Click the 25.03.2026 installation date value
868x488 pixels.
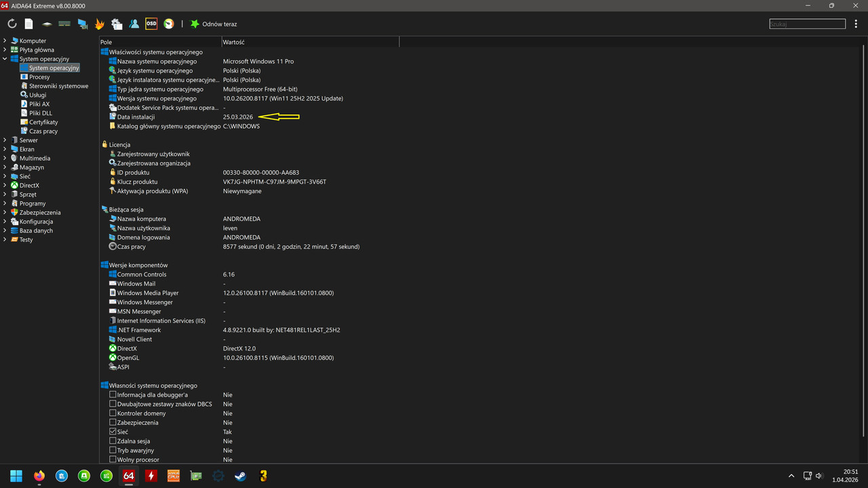coord(238,117)
